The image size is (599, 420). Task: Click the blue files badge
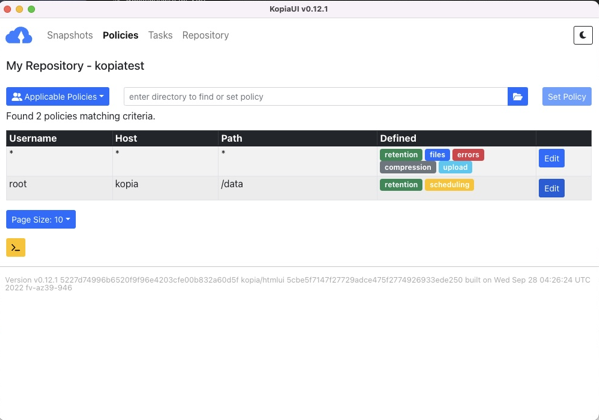coord(437,155)
